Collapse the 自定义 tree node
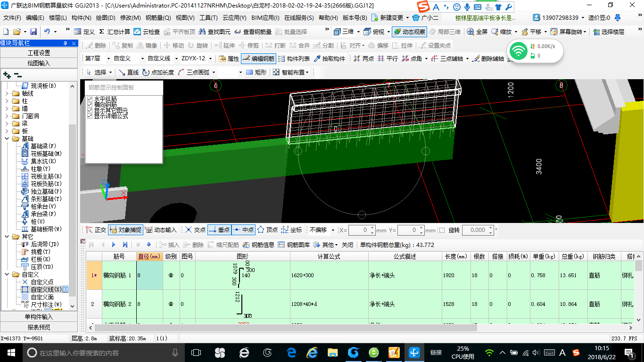 [x=7, y=274]
